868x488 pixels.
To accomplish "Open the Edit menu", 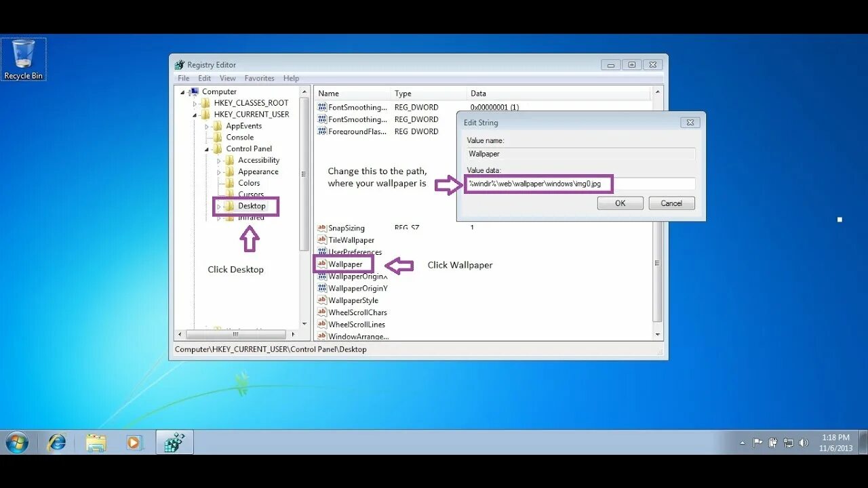I will [x=204, y=79].
